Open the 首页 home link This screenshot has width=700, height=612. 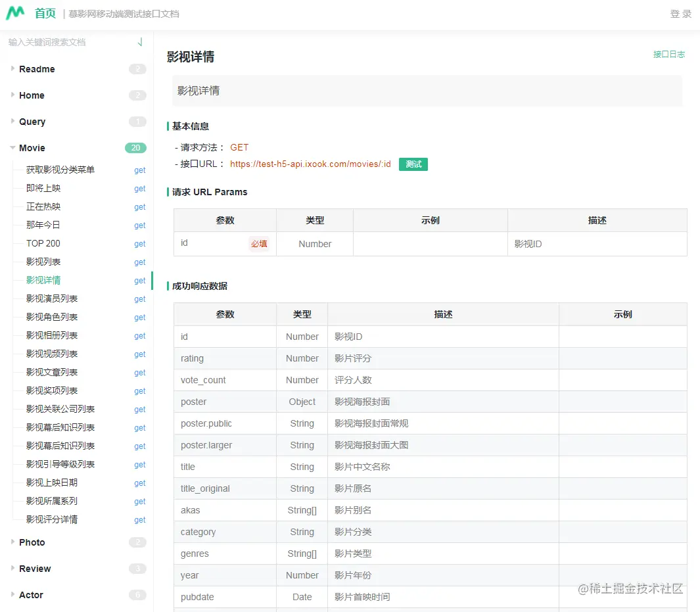click(45, 13)
